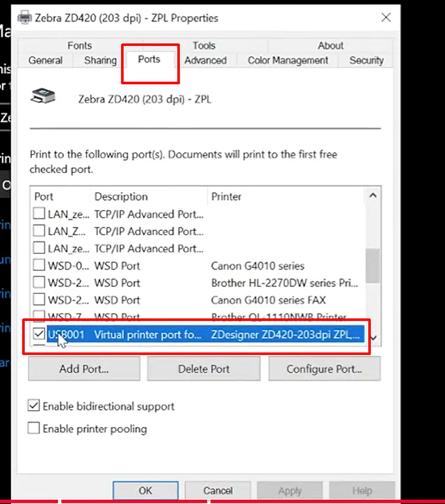Open the Security tab
This screenshot has width=445, height=504.
click(x=366, y=60)
